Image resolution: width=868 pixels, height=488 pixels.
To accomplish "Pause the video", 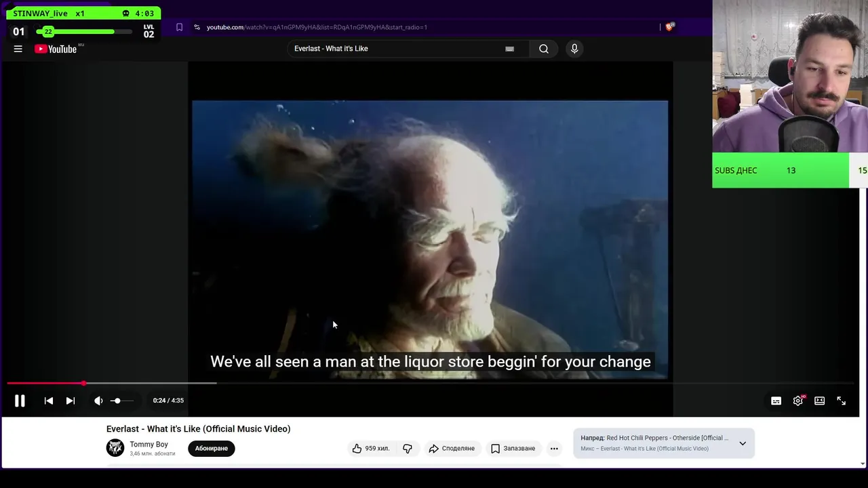I will (x=20, y=401).
